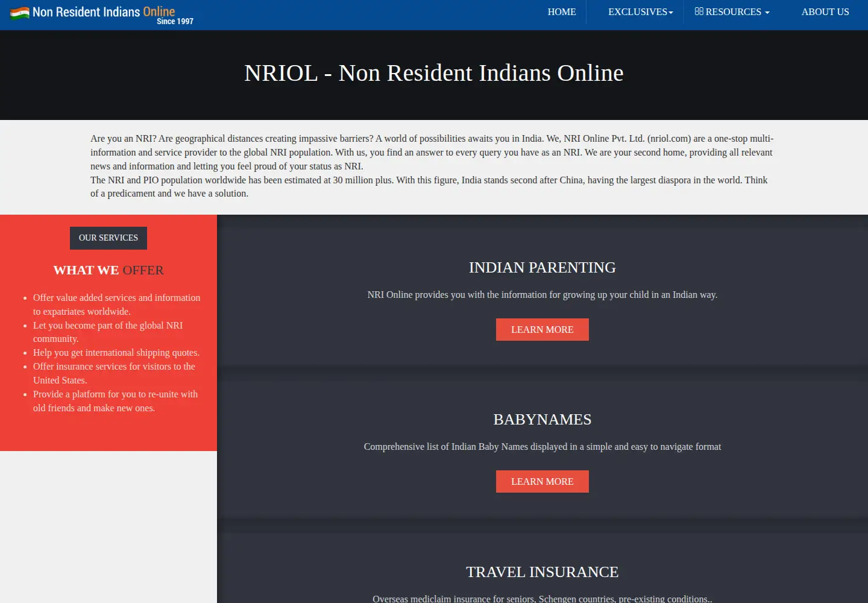Click the Comprehensive list of Indian Baby Names description
868x603 pixels.
click(542, 447)
